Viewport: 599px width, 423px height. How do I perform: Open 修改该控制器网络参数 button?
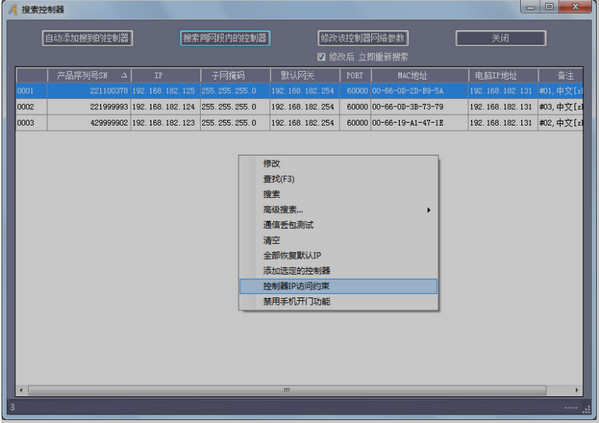(363, 38)
